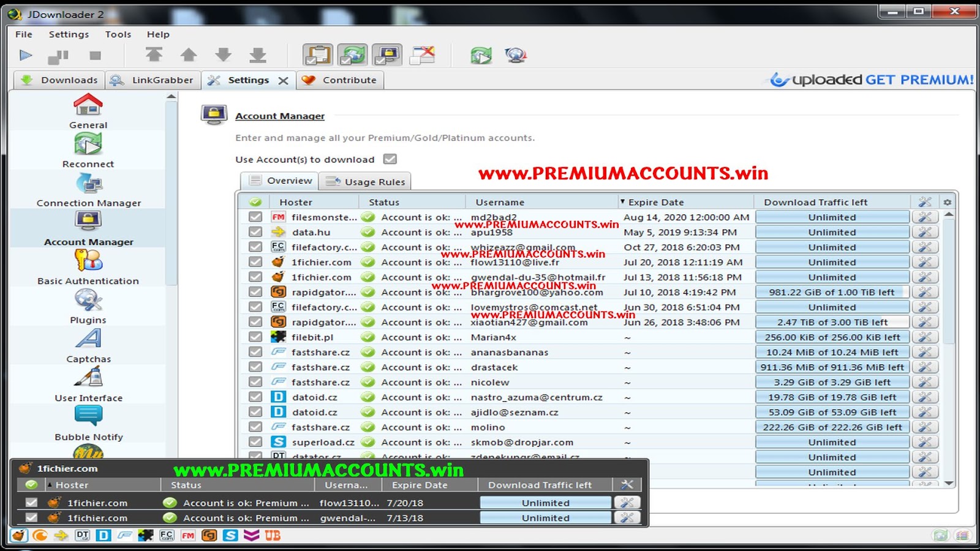Viewport: 980px width, 551px height.
Task: Move selection up arrow icon
Action: pos(189,55)
